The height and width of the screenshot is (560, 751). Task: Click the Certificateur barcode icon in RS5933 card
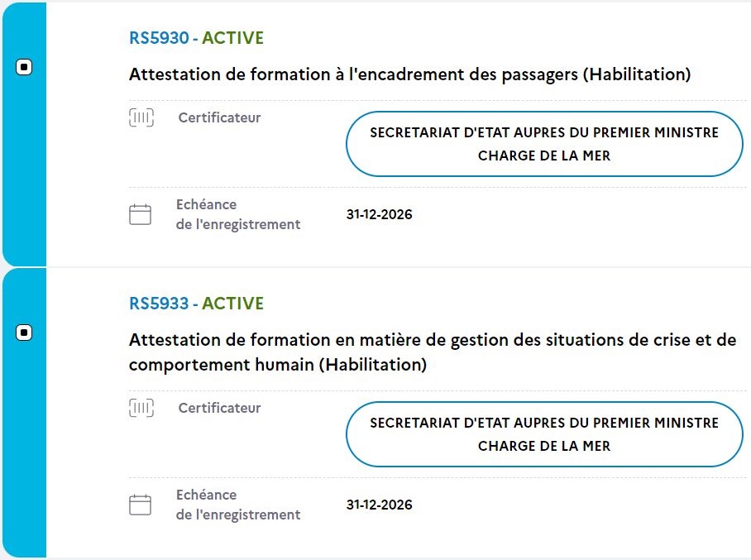tap(141, 408)
